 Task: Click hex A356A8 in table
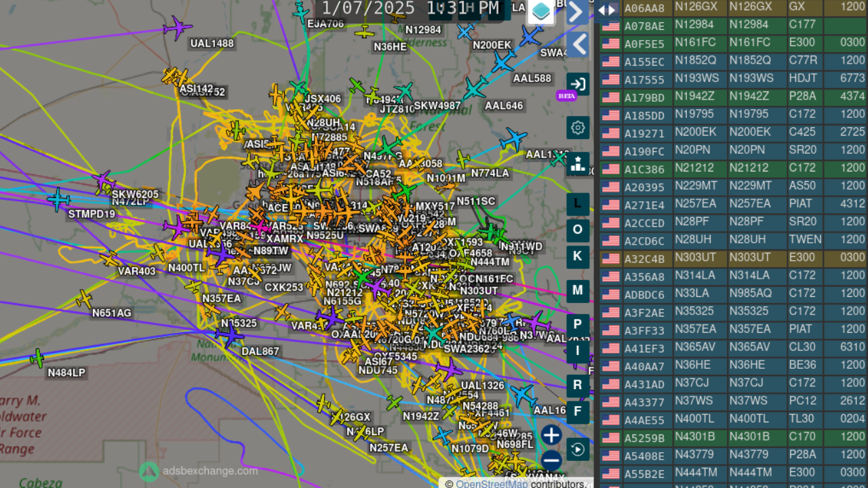[644, 277]
